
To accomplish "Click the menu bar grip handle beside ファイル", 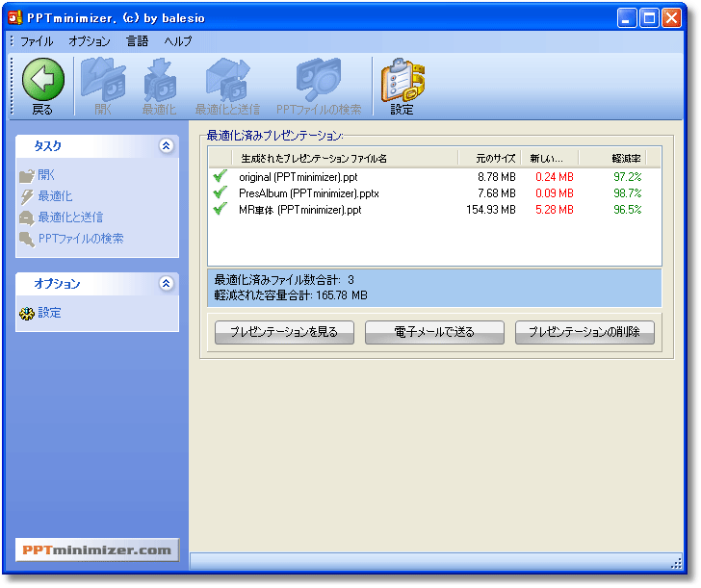I will tap(13, 41).
